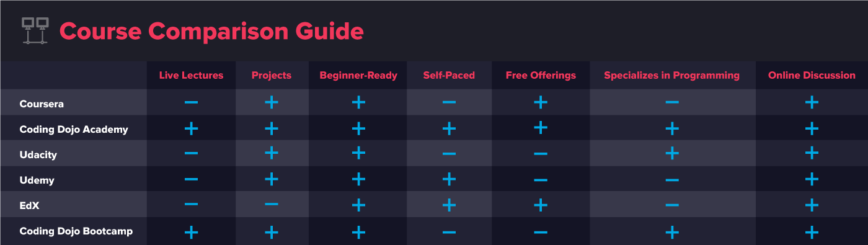This screenshot has width=868, height=245.
Task: Select the Live Lectures column header
Action: coord(191,75)
